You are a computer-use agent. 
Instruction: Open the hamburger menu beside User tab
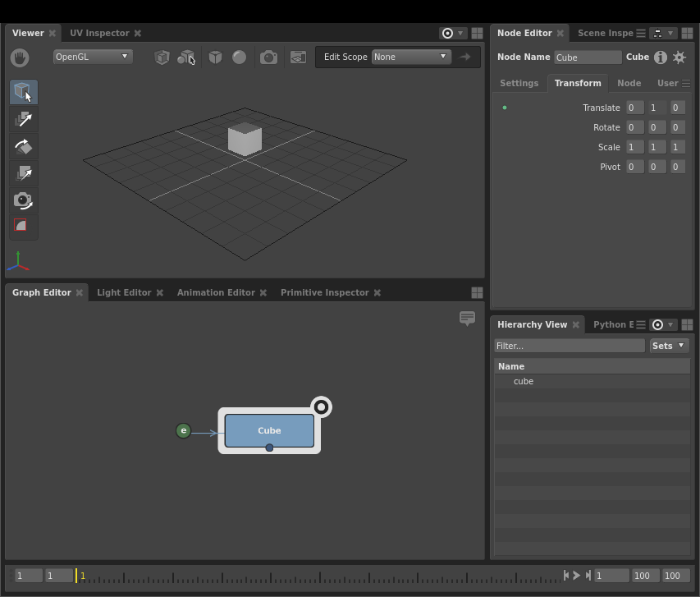coord(686,84)
